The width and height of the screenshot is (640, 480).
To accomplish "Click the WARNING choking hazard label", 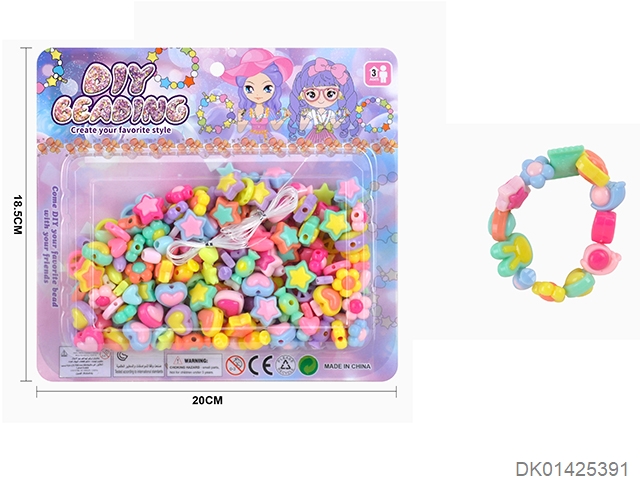I will point(194,365).
